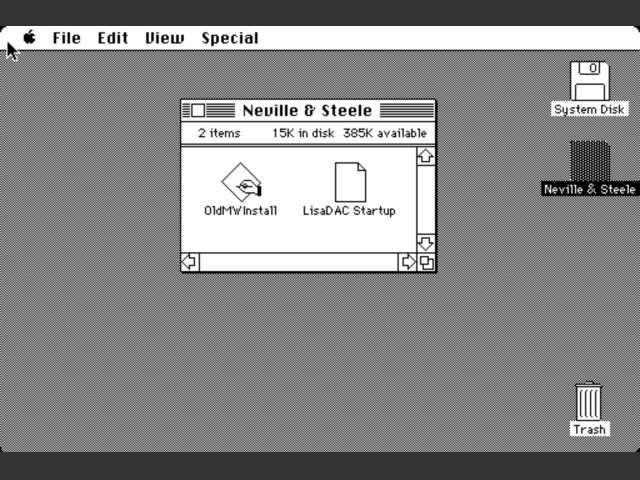Select the Neville & Steele disk icon on desktop
The image size is (640, 480).
590,161
